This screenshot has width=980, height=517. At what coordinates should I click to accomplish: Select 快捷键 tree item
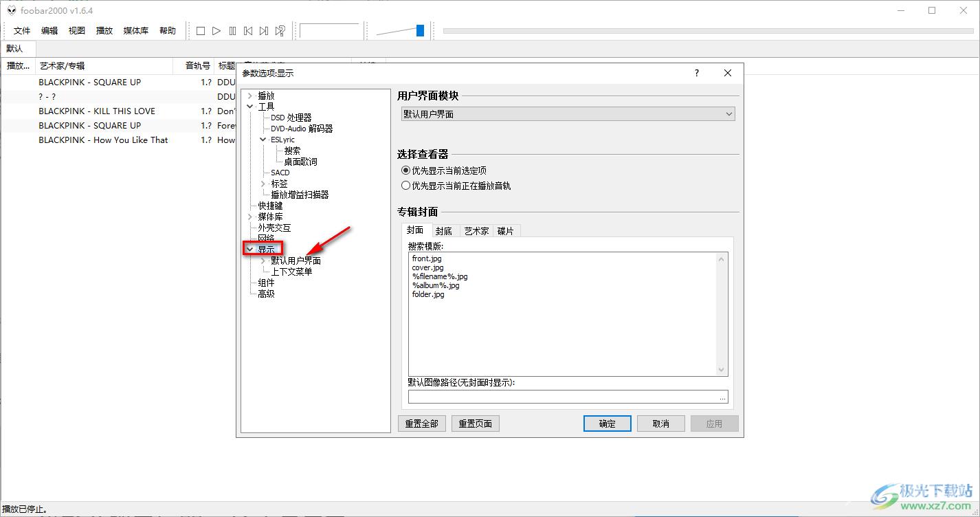point(270,206)
